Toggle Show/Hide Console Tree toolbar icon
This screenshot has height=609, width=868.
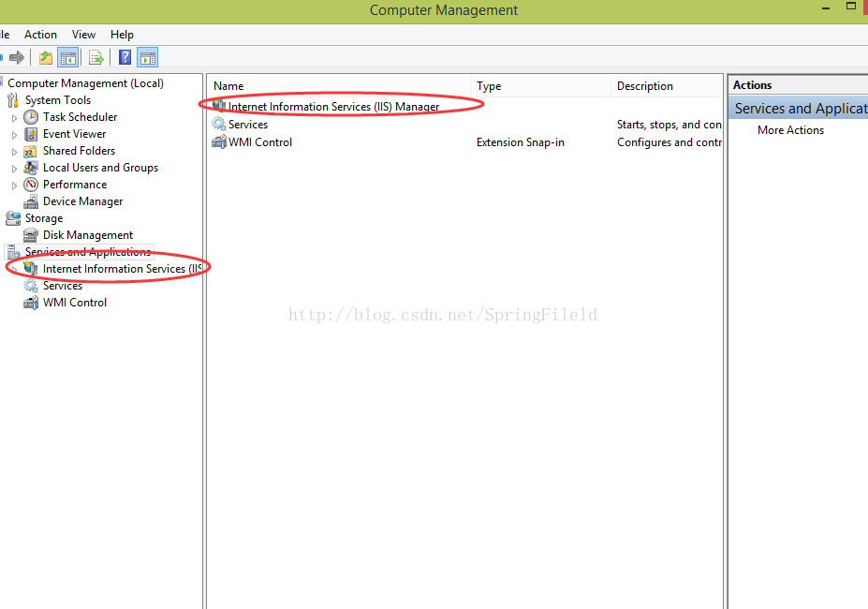tap(68, 57)
